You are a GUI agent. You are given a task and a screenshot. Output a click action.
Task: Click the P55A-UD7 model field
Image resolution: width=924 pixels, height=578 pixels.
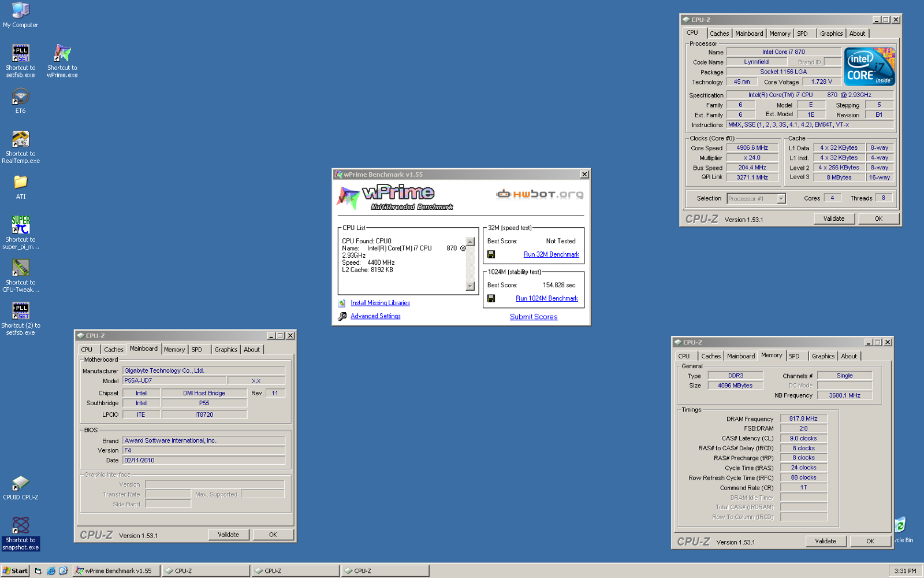pyautogui.click(x=174, y=381)
